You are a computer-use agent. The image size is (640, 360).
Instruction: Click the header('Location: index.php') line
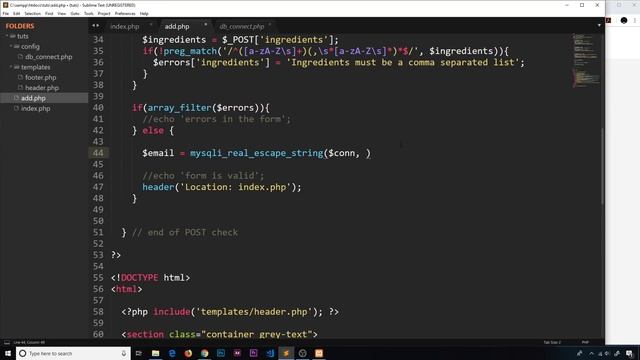pos(222,187)
